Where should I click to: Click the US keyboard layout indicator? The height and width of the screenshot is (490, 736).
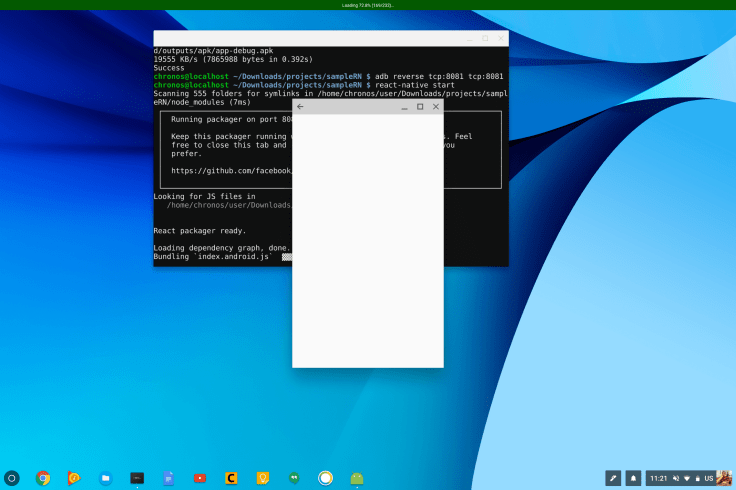coord(708,478)
